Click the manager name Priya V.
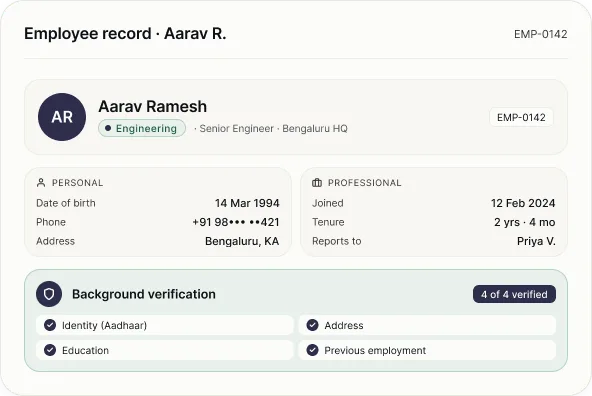 (x=536, y=241)
